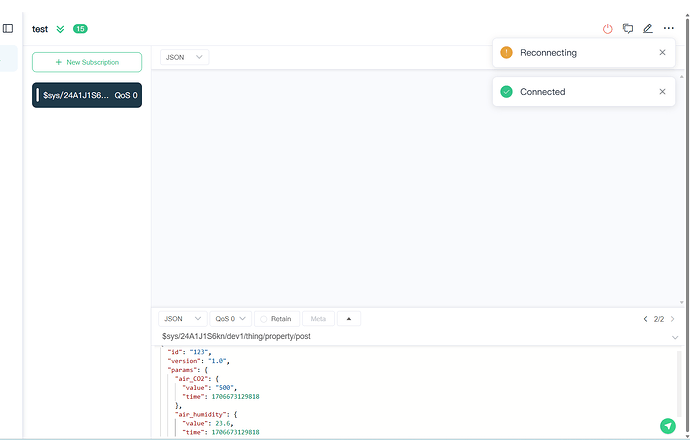
Task: Click the New Subscription button
Action: (87, 62)
